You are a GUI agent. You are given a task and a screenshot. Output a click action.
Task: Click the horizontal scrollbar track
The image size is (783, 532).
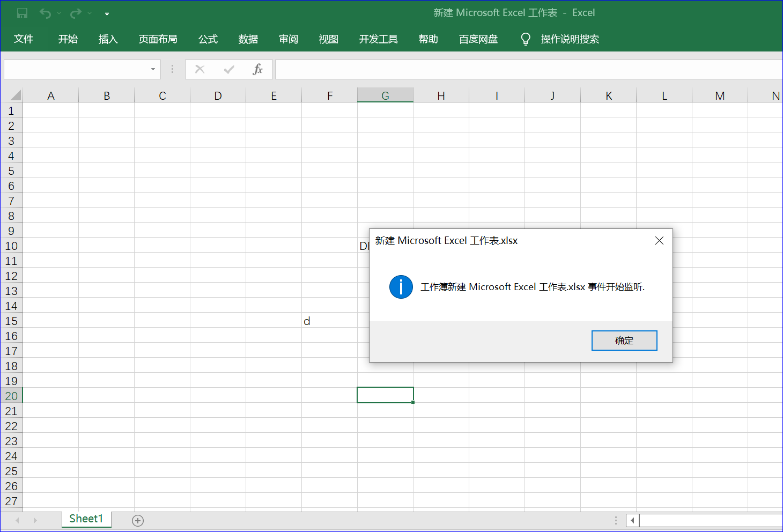(x=711, y=520)
